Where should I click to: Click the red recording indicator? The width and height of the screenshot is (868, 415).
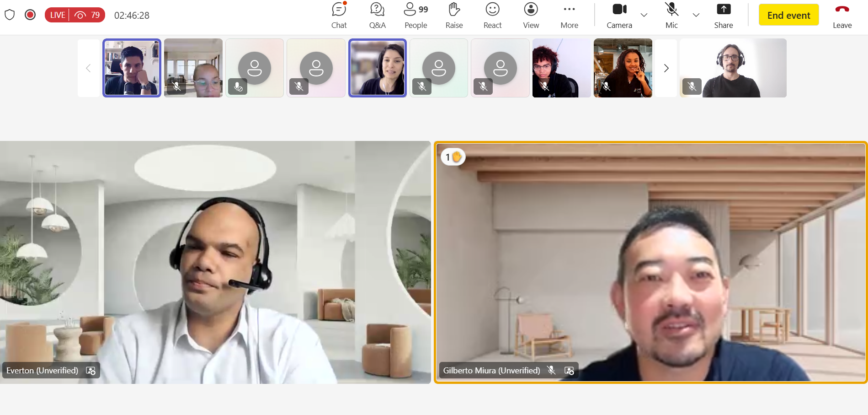pyautogui.click(x=30, y=15)
